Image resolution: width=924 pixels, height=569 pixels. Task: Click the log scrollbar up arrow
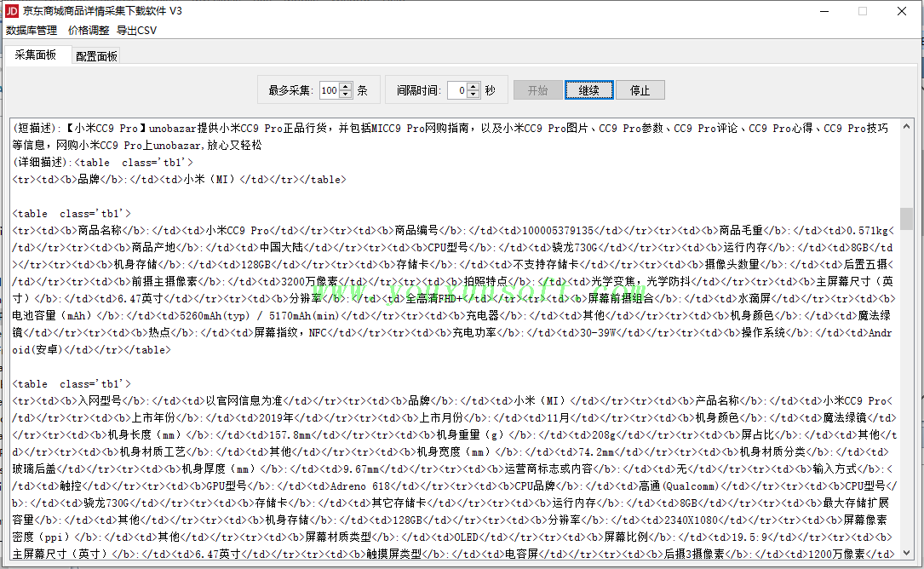(906, 126)
